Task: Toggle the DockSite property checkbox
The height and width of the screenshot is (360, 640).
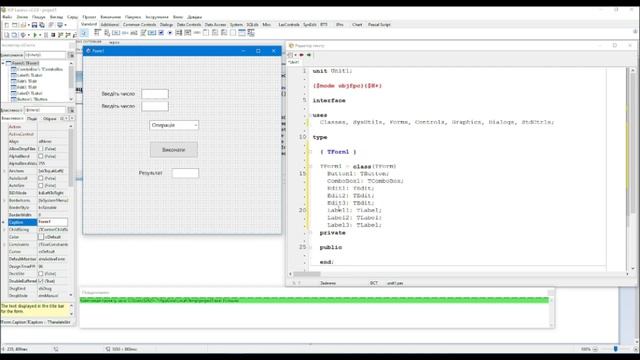Action: coord(41,273)
